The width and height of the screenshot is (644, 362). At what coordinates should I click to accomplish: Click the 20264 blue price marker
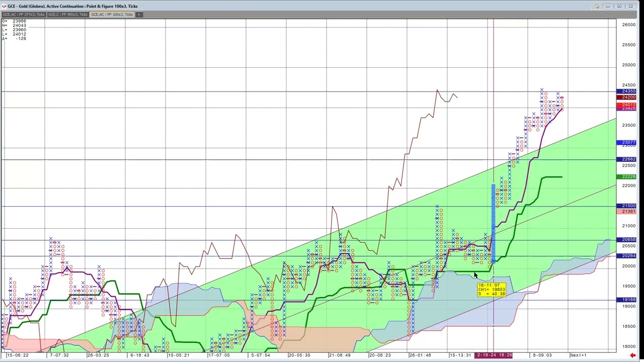pos(626,256)
